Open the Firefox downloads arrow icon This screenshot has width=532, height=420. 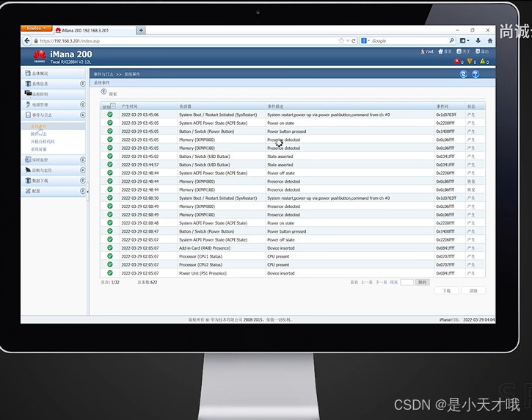478,40
